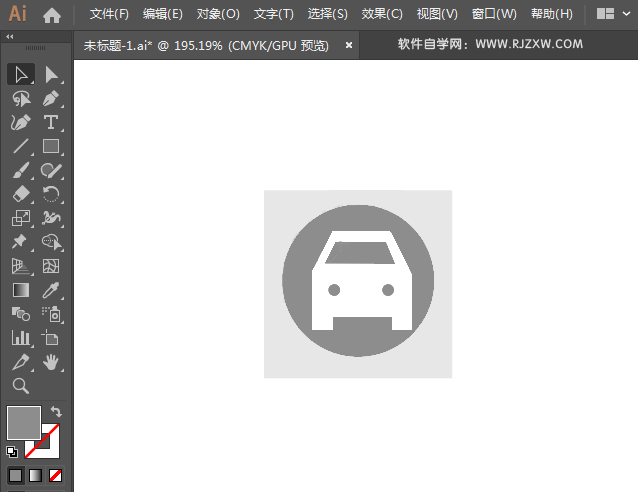Select the Selection tool (black arrow)
The image size is (638, 492).
[x=21, y=74]
